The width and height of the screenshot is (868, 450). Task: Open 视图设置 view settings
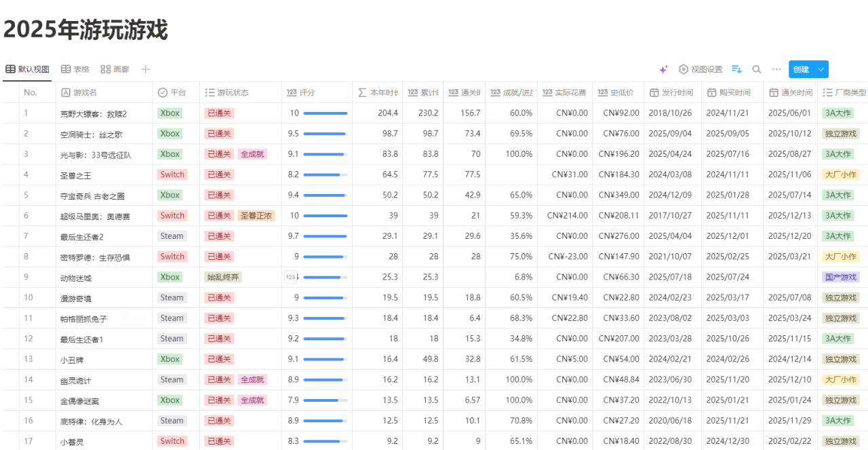click(701, 69)
